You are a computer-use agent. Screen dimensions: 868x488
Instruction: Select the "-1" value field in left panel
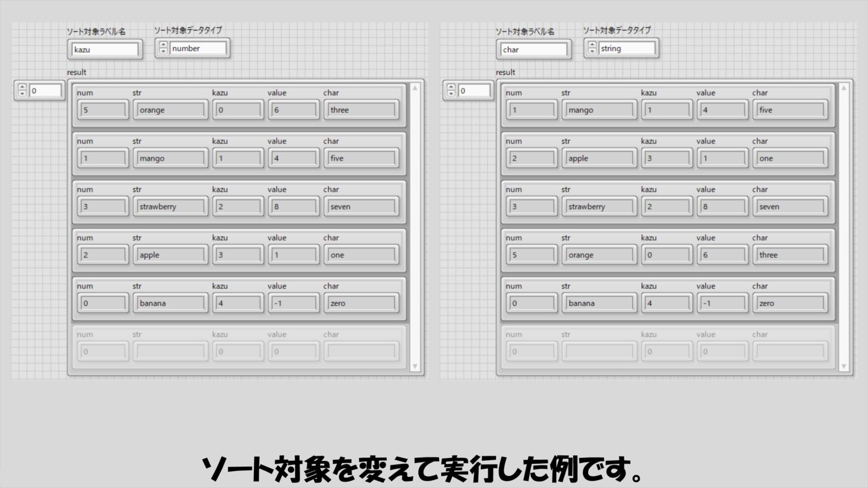(x=293, y=303)
